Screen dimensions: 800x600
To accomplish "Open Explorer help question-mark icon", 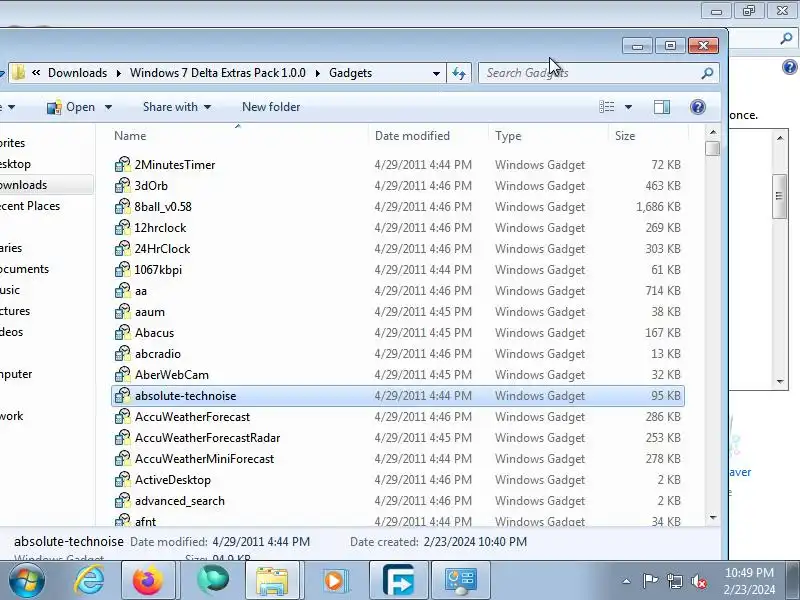I will [x=697, y=107].
